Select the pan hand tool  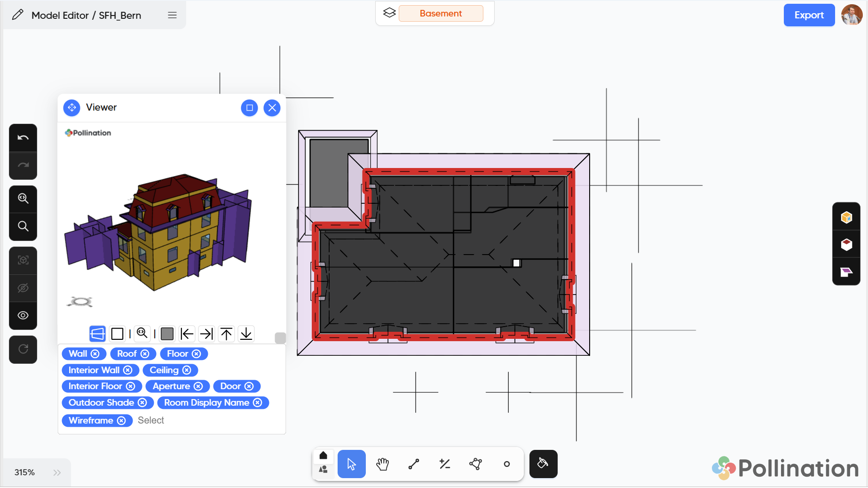click(x=382, y=464)
